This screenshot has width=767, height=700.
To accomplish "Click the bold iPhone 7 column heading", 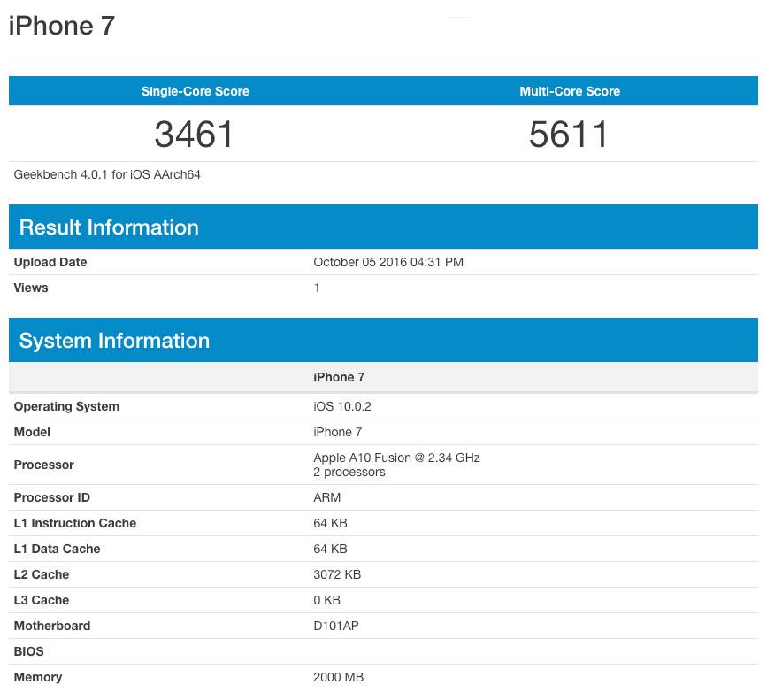I will tap(339, 377).
